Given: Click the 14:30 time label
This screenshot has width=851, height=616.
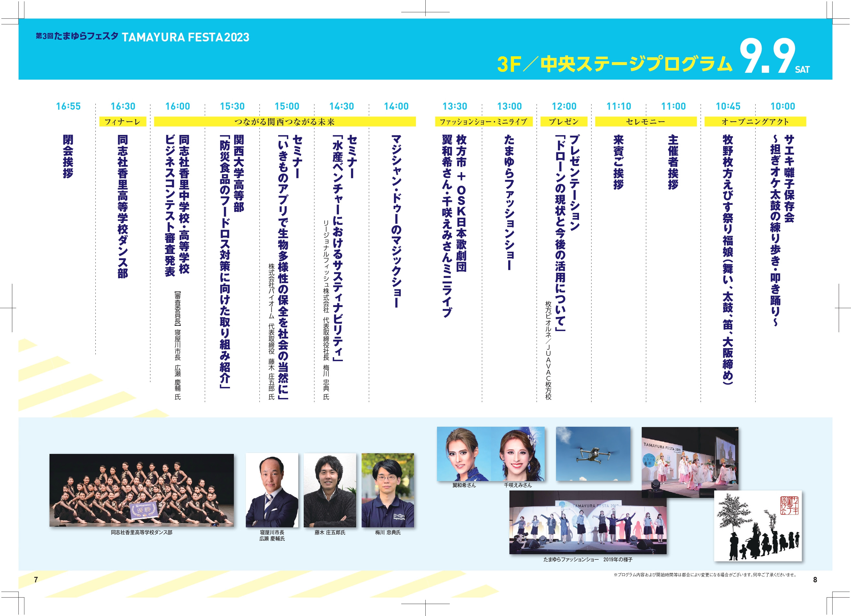Looking at the screenshot, I should click(342, 106).
